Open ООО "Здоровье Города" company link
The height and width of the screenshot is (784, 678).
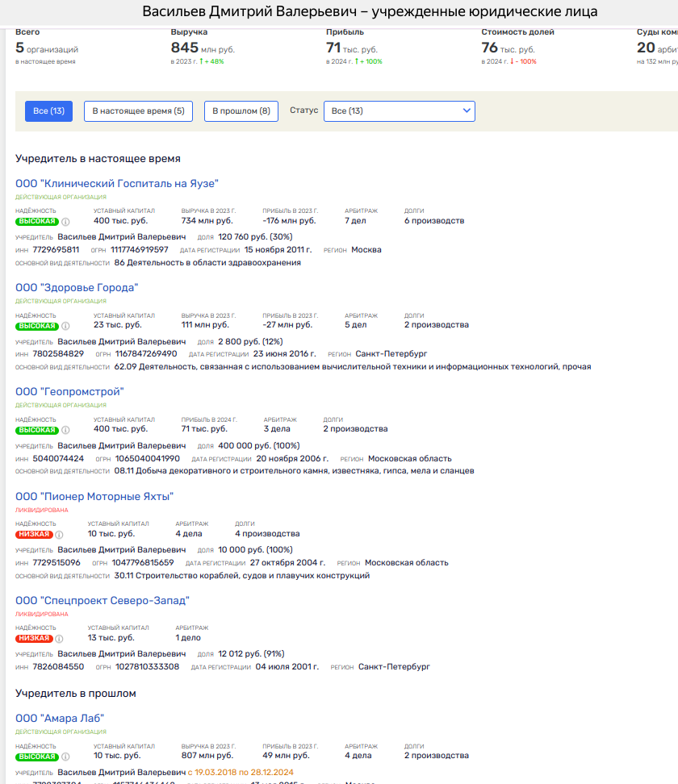77,287
